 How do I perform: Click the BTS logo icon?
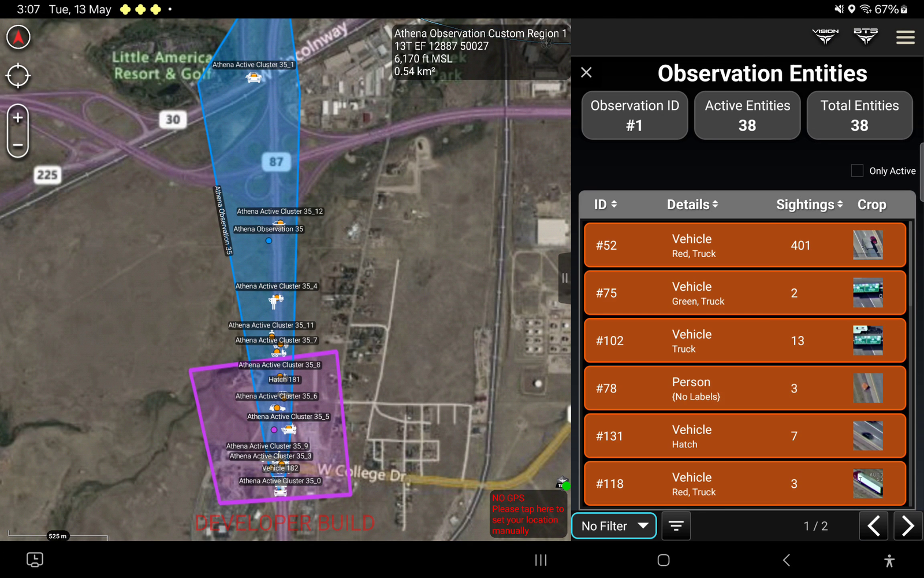coord(866,36)
